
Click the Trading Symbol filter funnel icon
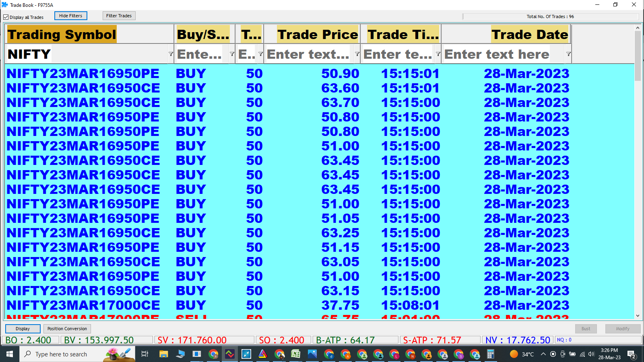pos(171,54)
